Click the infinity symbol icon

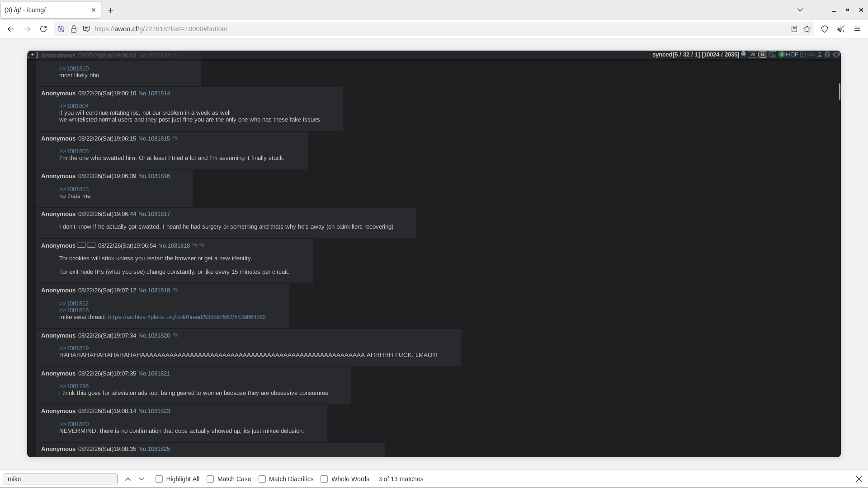click(811, 54)
